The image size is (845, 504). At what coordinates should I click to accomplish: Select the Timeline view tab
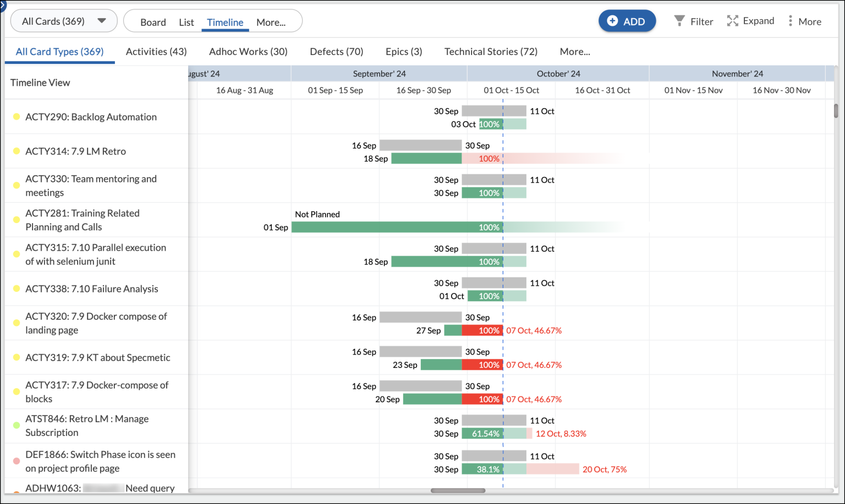(x=225, y=22)
